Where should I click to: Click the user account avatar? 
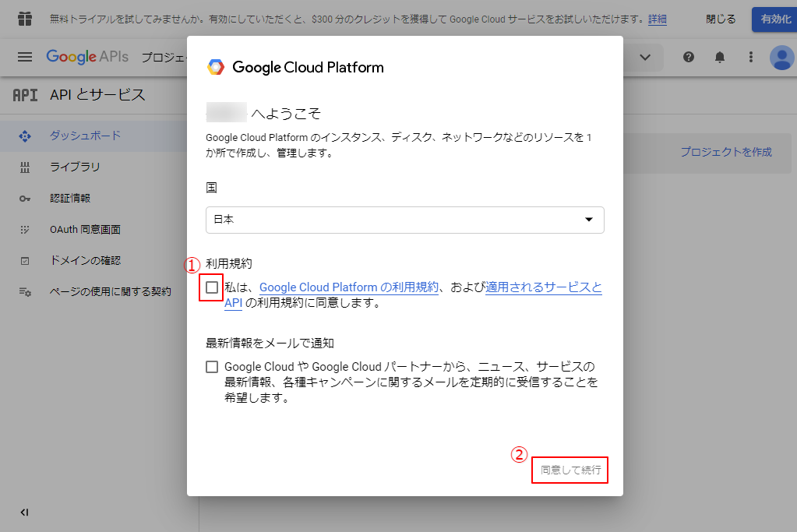point(781,57)
